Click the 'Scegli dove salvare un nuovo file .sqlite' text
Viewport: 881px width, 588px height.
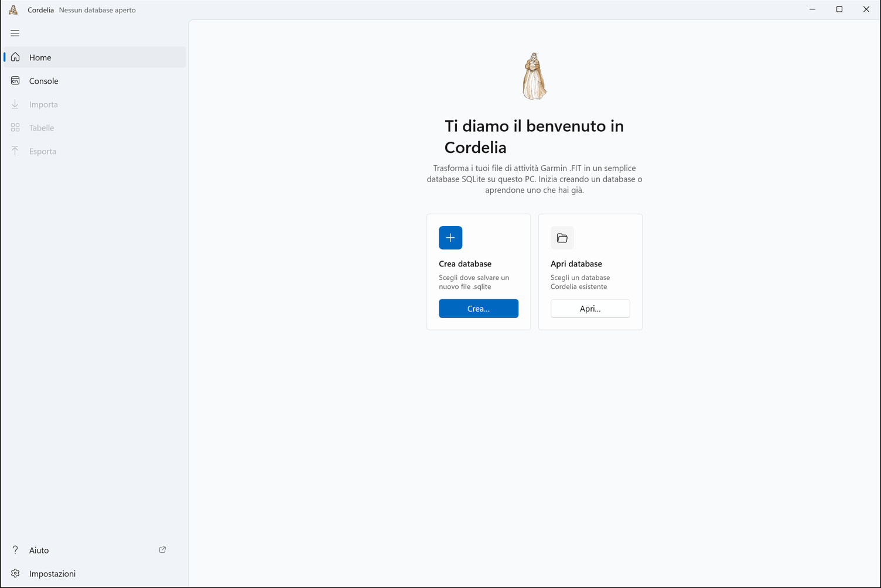click(474, 282)
